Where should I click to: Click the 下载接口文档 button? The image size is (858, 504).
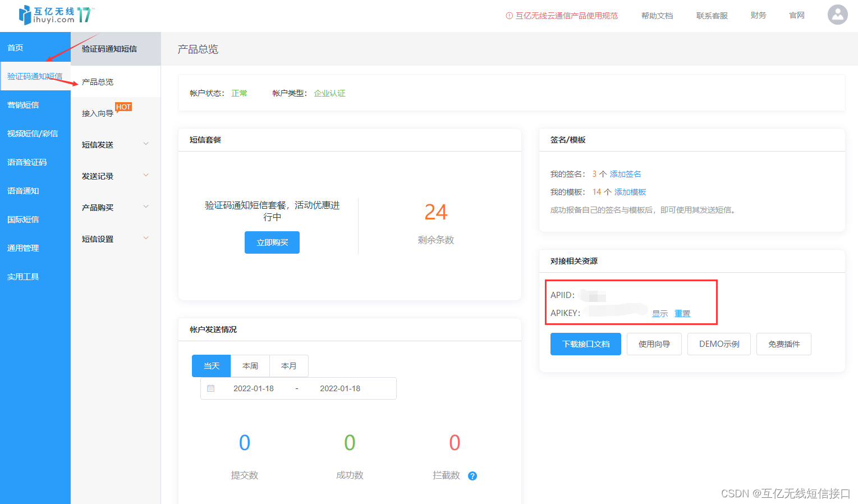coord(585,343)
